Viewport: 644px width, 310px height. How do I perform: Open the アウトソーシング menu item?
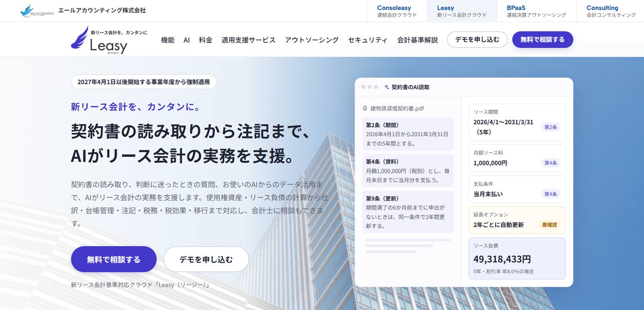312,40
